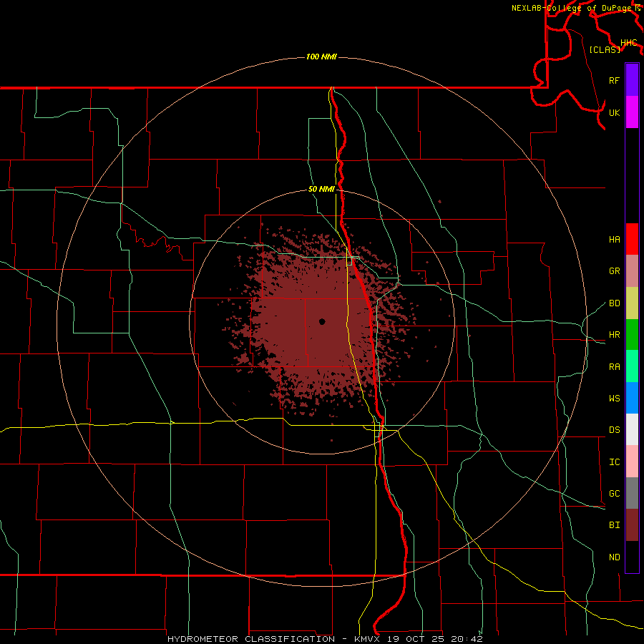
Task: Select the GR pinkish legend swatch
Action: coord(632,271)
